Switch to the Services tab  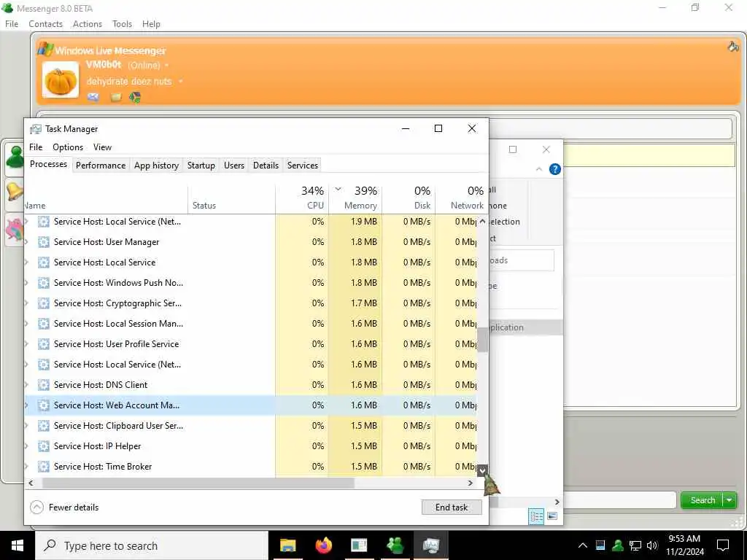303,166
